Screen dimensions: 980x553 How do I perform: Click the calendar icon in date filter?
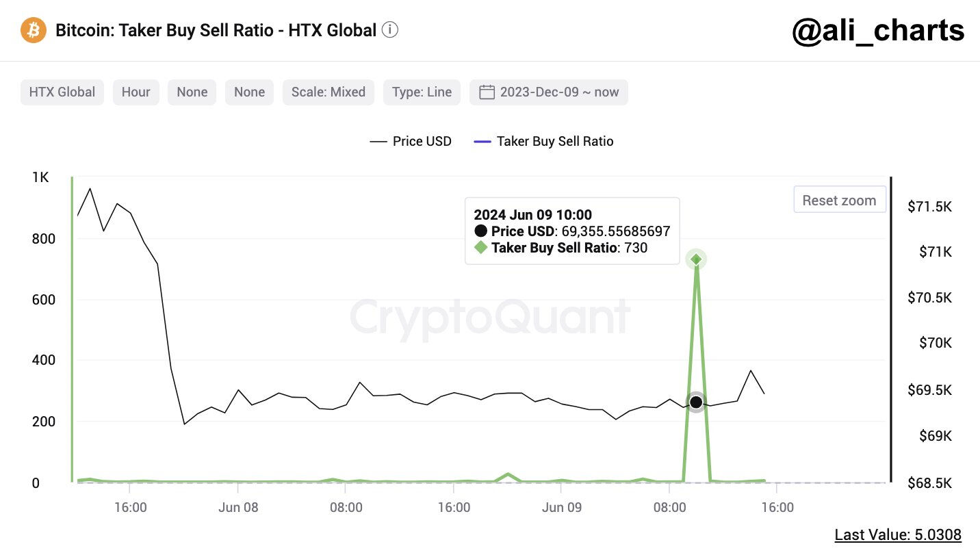point(487,92)
